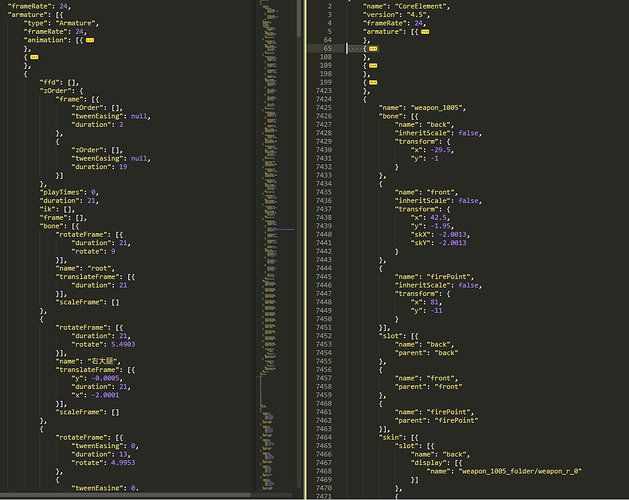Click the y value -0.0005

105,378
